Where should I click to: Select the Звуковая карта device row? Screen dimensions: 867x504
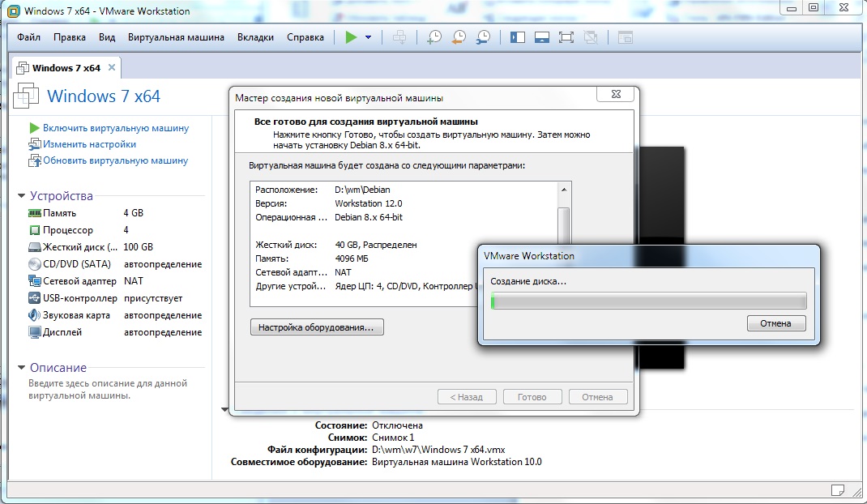pyautogui.click(x=115, y=315)
